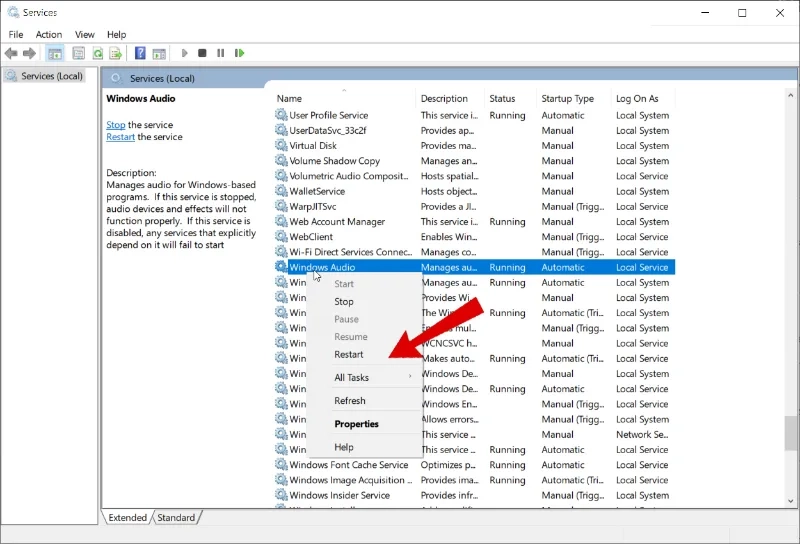This screenshot has height=544, width=800.
Task: Click gear icon of Virtual Disk row
Action: 281,145
